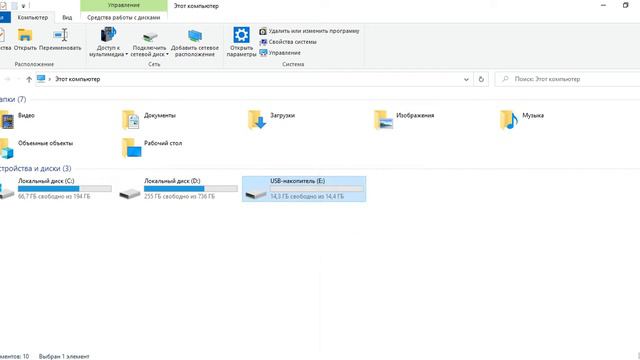Click the This PC icon in address bar
This screenshot has height=360, width=640.
click(41, 79)
